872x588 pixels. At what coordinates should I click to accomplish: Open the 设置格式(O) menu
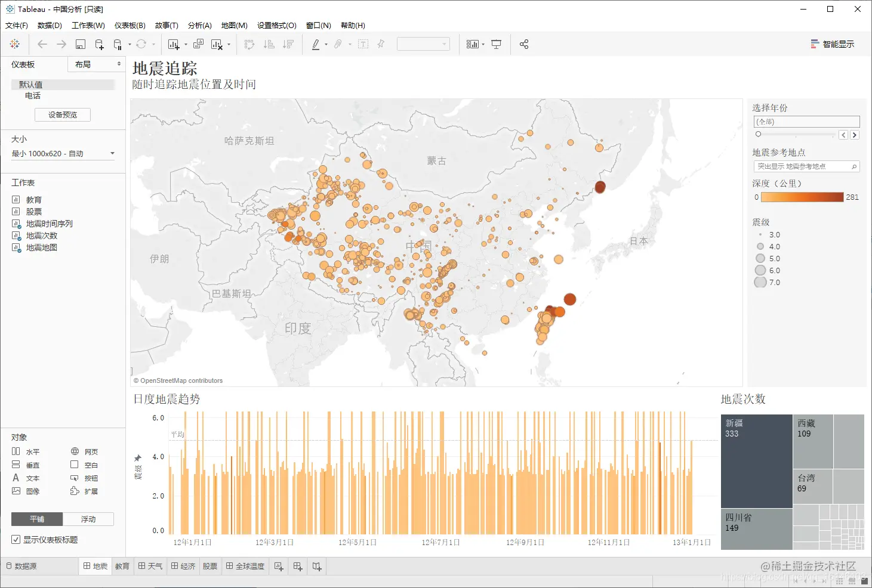point(277,26)
